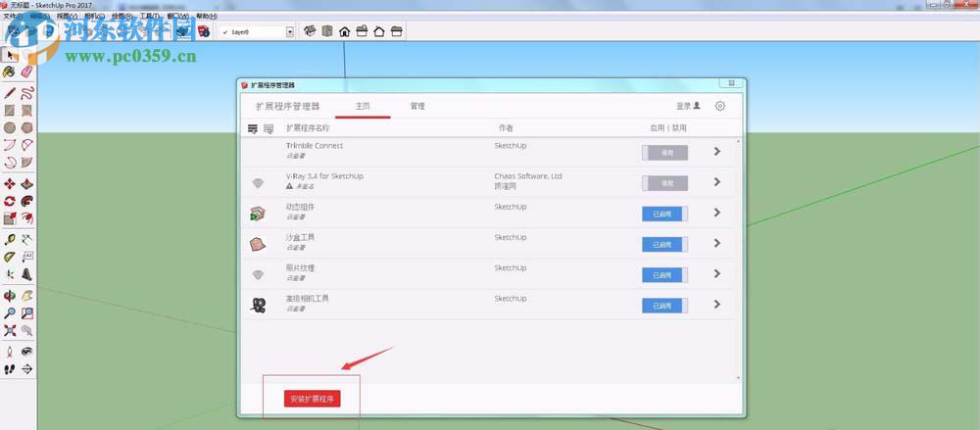Click the list scrollbar up arrow
This screenshot has height=430, width=980.
[738, 141]
